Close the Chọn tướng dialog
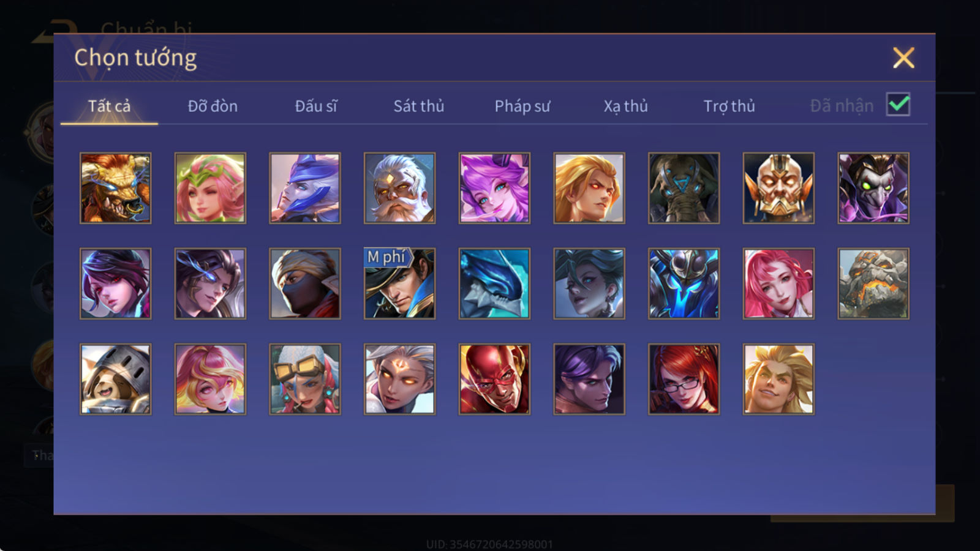 [903, 58]
